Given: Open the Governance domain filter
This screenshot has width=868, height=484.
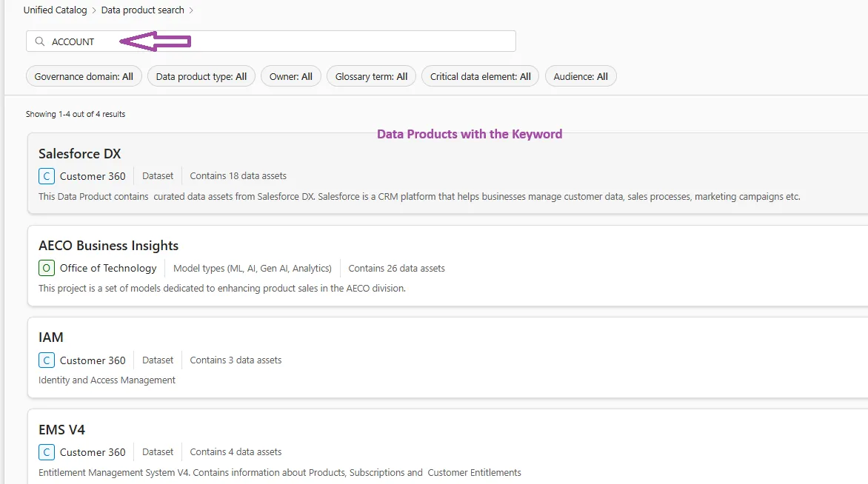Looking at the screenshot, I should [84, 76].
